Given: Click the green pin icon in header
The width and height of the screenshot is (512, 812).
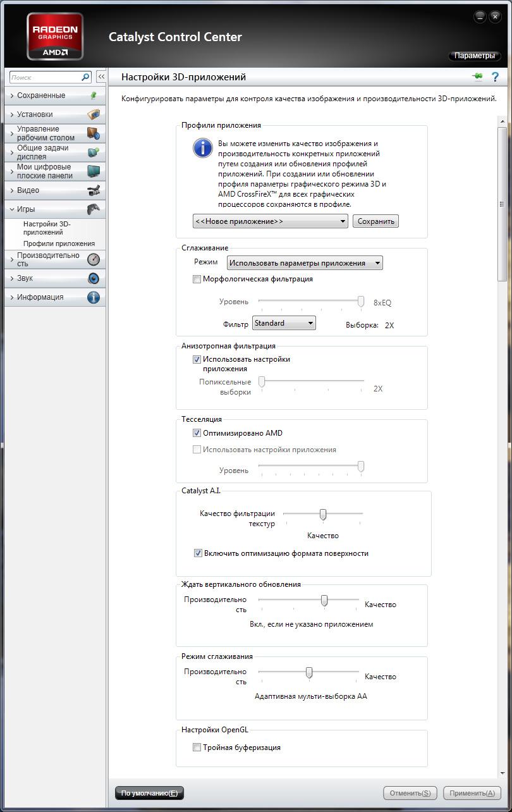Looking at the screenshot, I should pyautogui.click(x=477, y=77).
